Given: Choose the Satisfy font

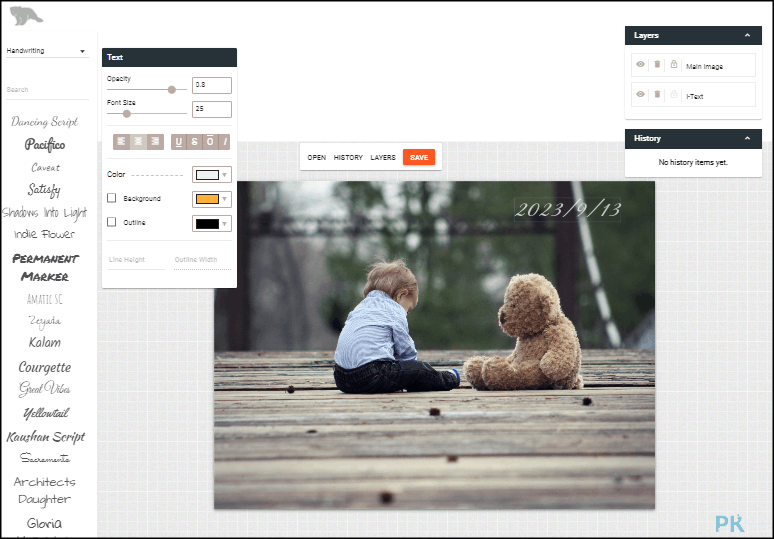Looking at the screenshot, I should [x=44, y=190].
